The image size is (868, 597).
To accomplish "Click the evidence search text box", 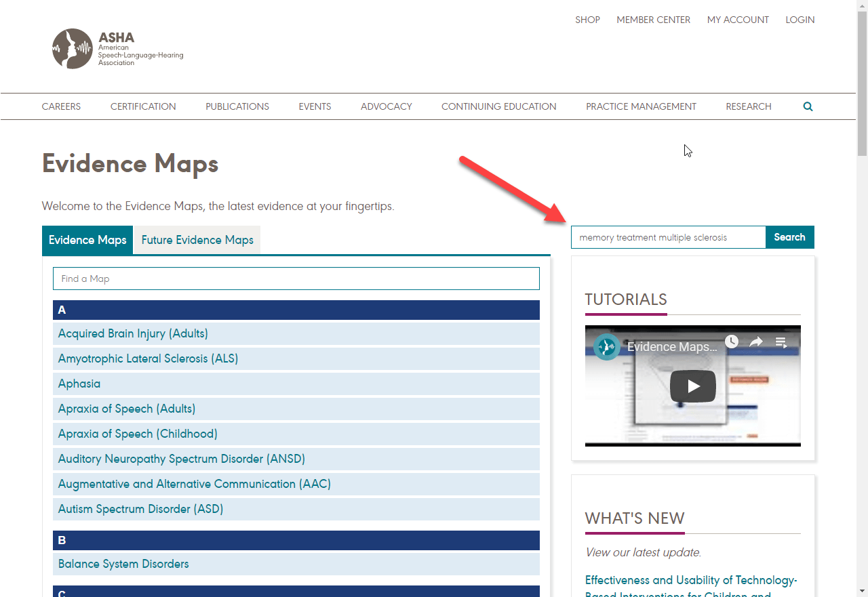I will click(668, 237).
